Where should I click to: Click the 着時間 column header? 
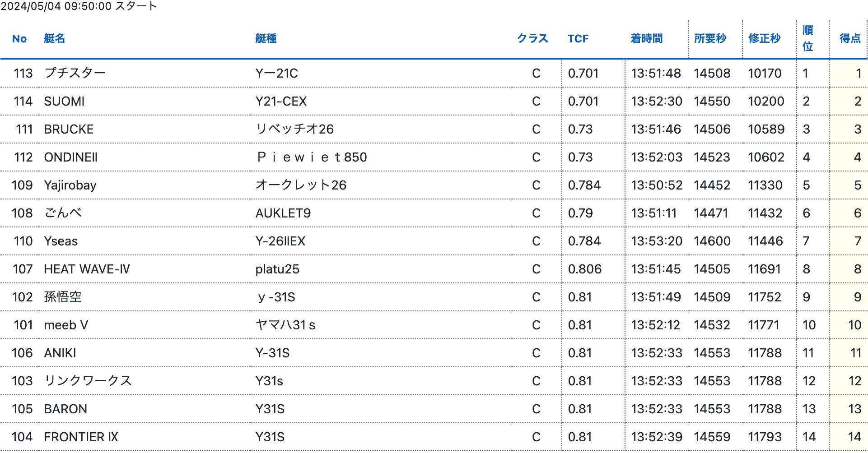pyautogui.click(x=646, y=39)
